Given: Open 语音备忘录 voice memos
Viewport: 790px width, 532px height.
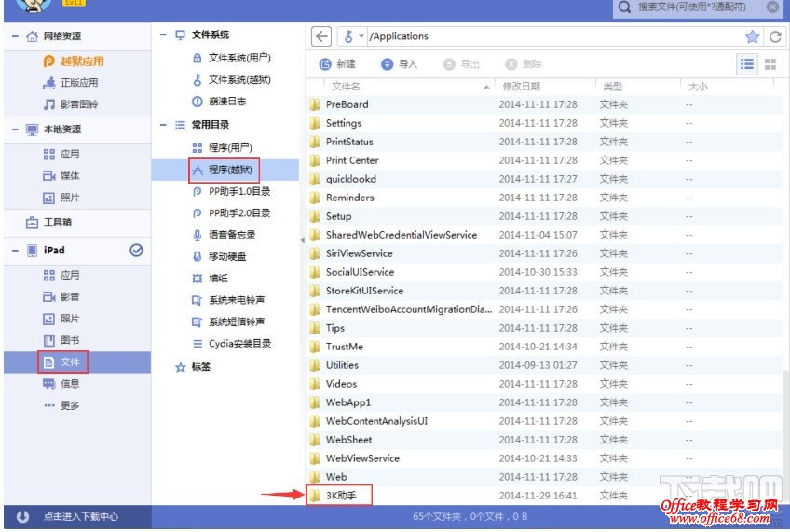Looking at the screenshot, I should 225,235.
